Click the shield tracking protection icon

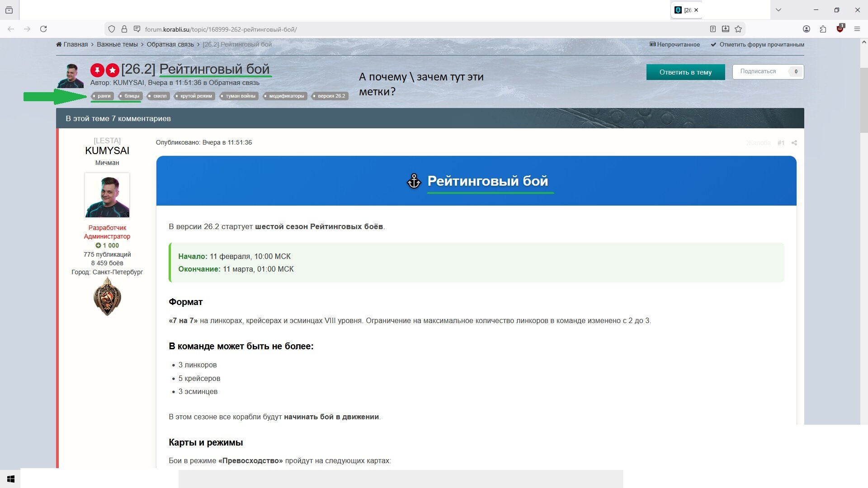112,29
